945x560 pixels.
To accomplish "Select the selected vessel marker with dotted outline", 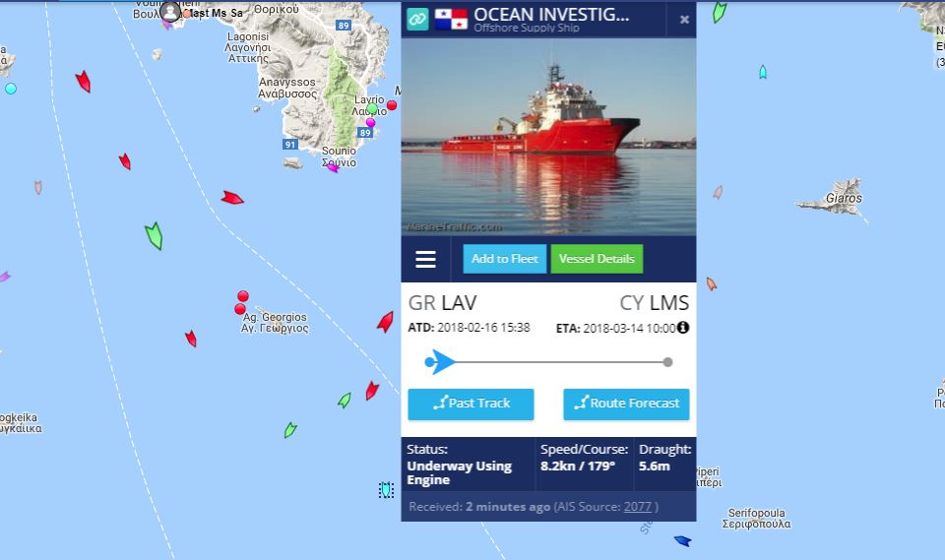I will (386, 490).
